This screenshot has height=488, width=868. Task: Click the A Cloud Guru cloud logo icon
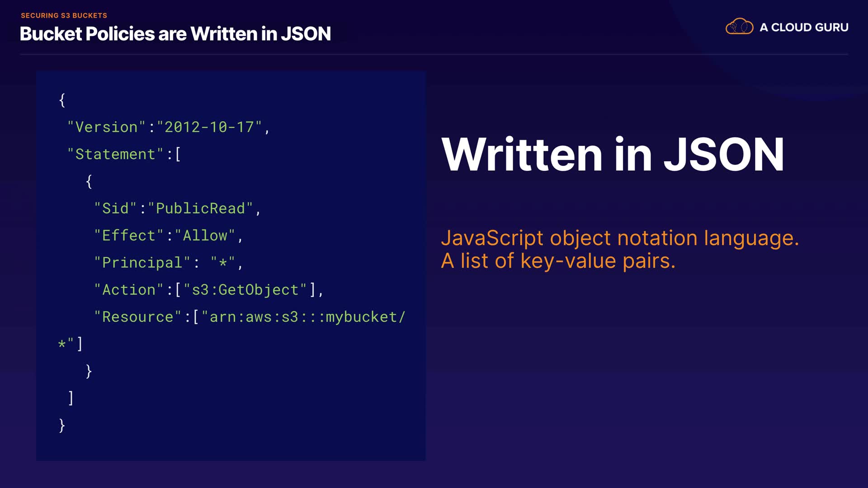[x=739, y=27]
